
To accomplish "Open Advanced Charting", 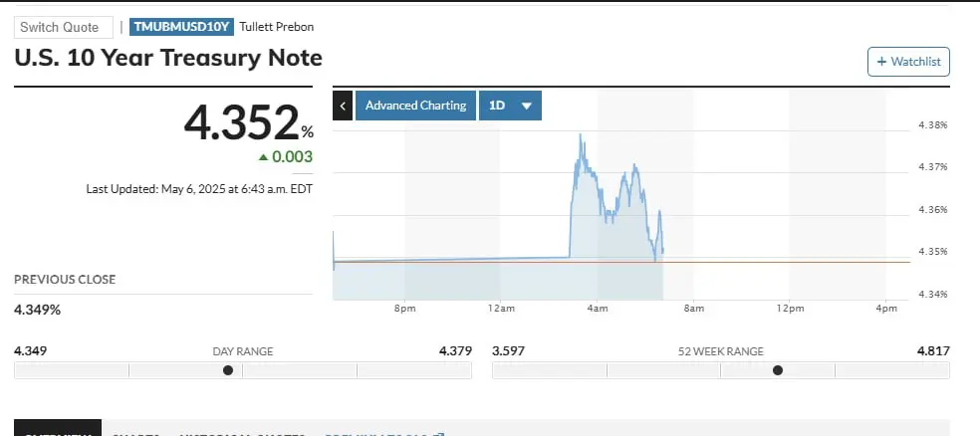I will (x=415, y=106).
